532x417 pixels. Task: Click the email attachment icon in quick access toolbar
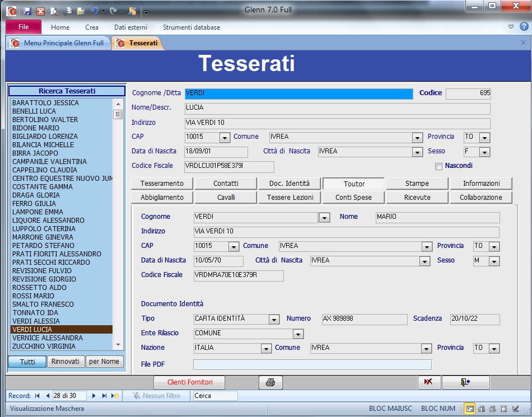point(68,11)
